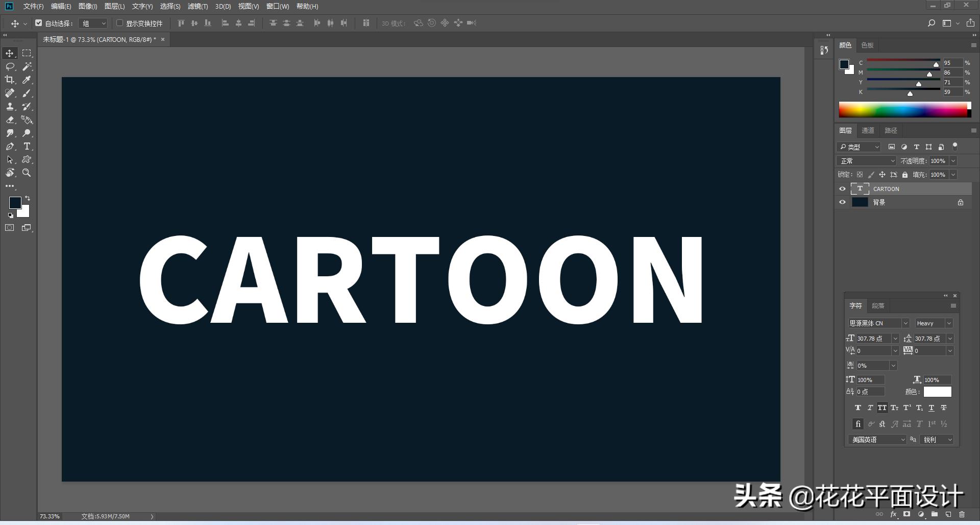The image size is (980, 525).
Task: Select the Crop tool
Action: click(10, 80)
